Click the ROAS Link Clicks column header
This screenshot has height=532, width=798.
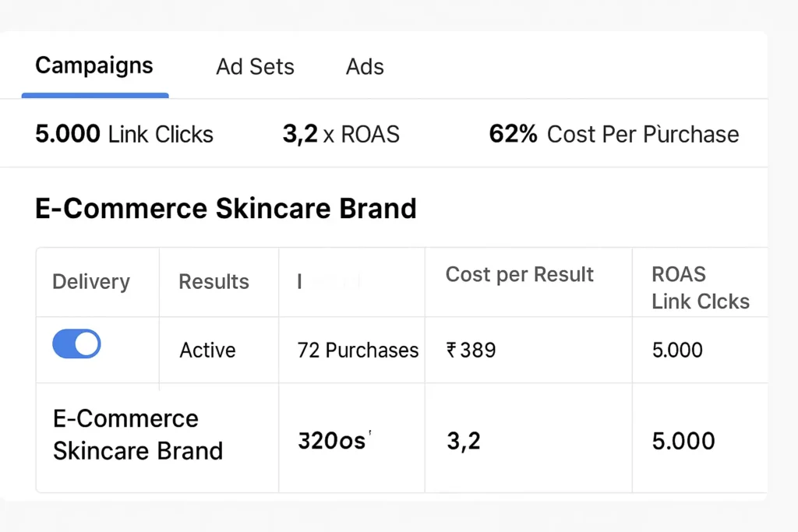click(700, 287)
